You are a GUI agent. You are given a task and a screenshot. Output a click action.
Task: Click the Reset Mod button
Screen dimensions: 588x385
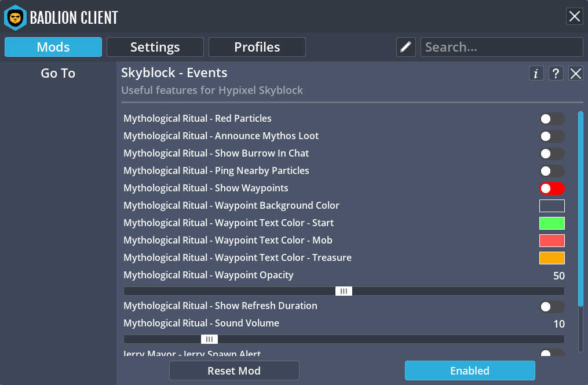coord(234,371)
